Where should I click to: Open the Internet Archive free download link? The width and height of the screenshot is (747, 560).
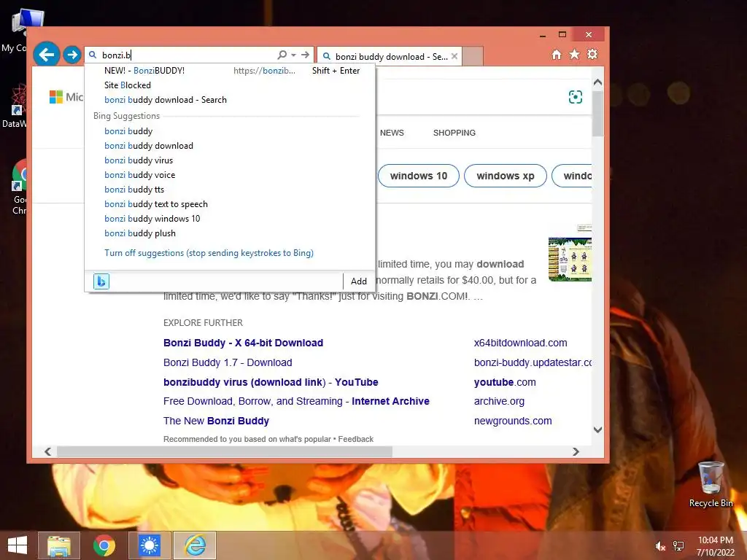pos(296,402)
